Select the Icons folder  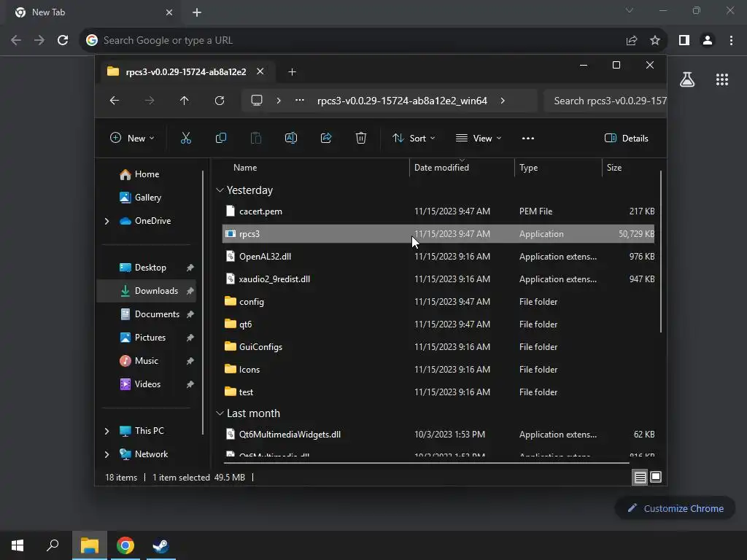(438, 370)
